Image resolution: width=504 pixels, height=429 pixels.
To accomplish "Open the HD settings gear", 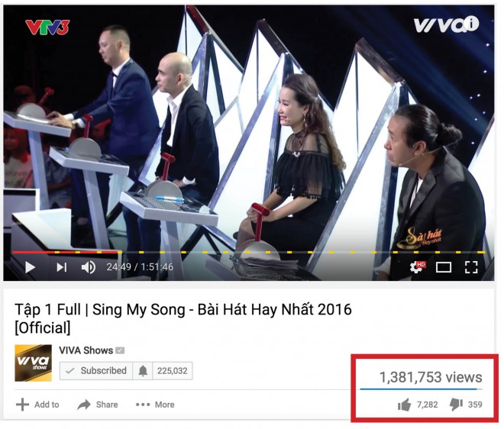I will point(417,267).
